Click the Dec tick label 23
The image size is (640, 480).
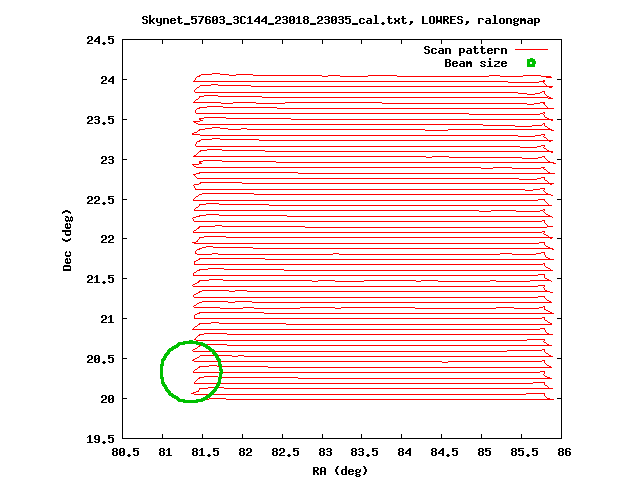coord(107,160)
